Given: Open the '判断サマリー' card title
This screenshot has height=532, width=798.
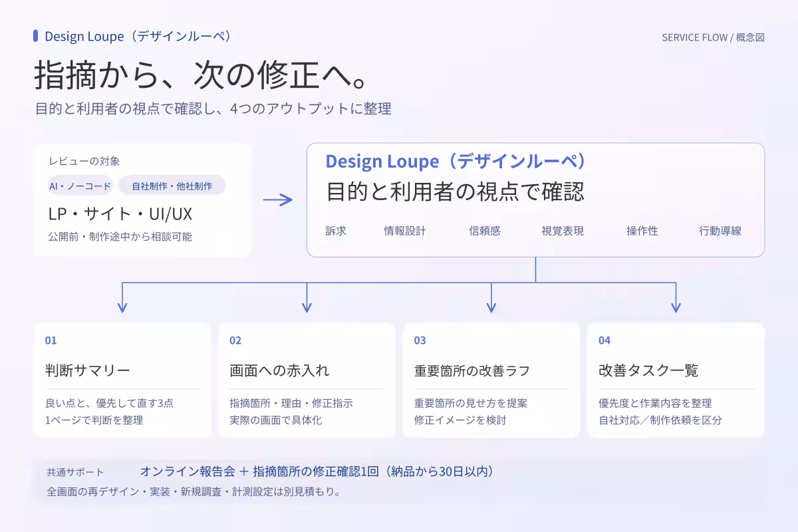Looking at the screenshot, I should coord(87,370).
